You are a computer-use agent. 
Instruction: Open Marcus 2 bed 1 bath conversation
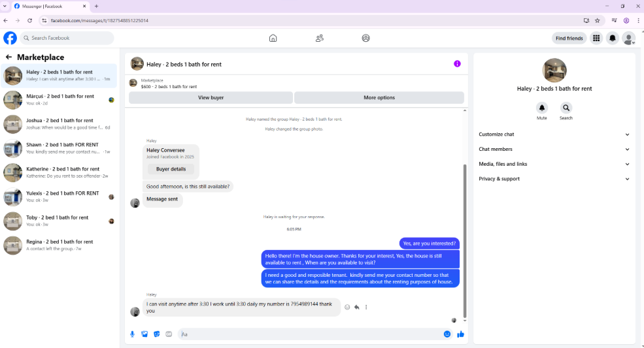59,100
